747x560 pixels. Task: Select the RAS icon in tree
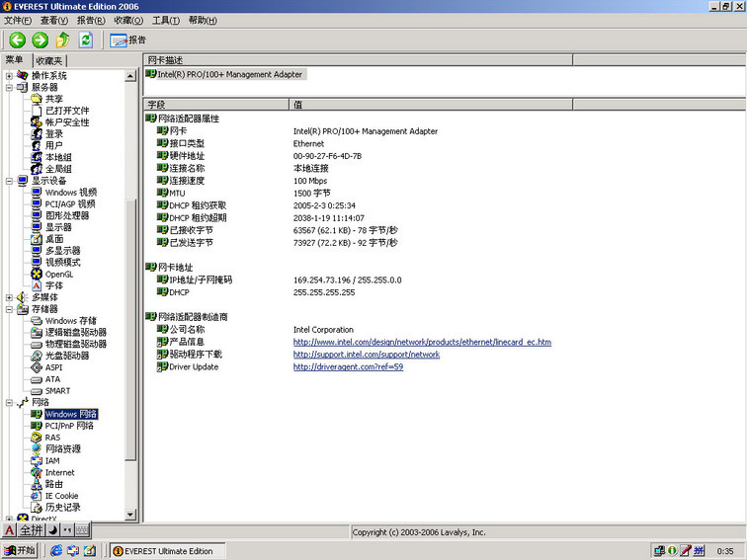[x=37, y=438]
